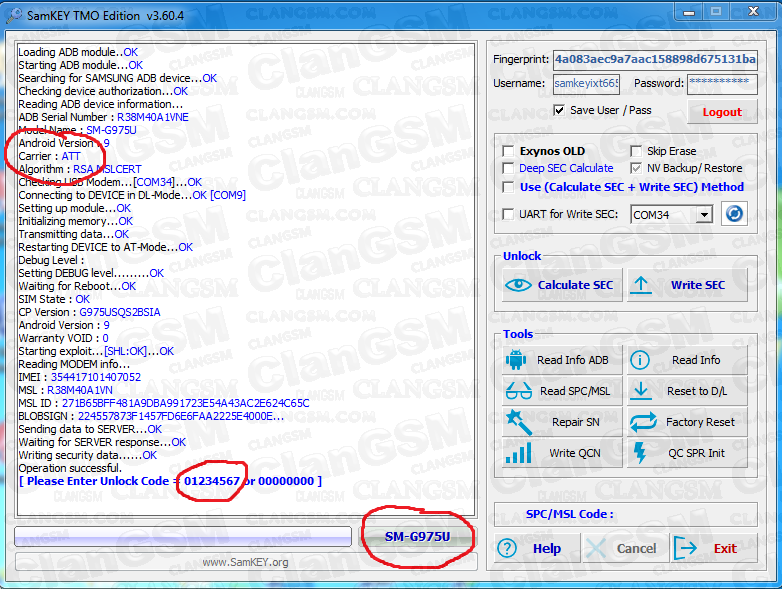782x589 pixels.
Task: Click the Factory Reset button label
Action: [700, 422]
